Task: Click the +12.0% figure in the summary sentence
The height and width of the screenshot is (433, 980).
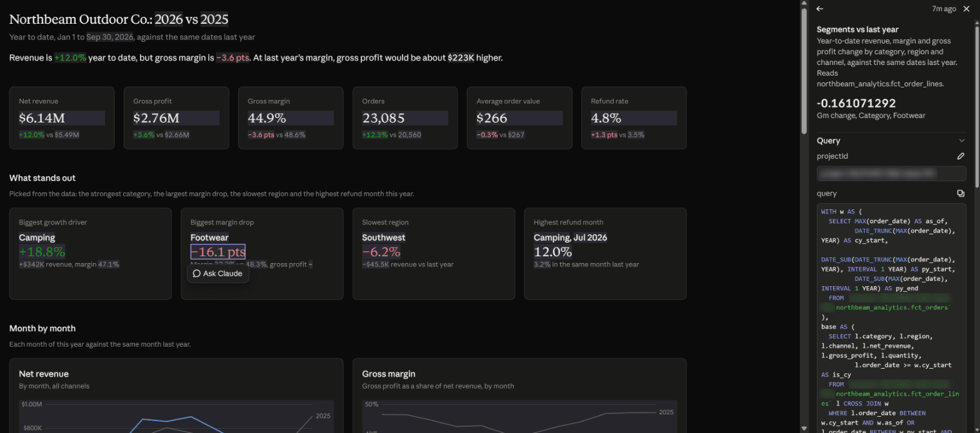Action: pyautogui.click(x=69, y=58)
